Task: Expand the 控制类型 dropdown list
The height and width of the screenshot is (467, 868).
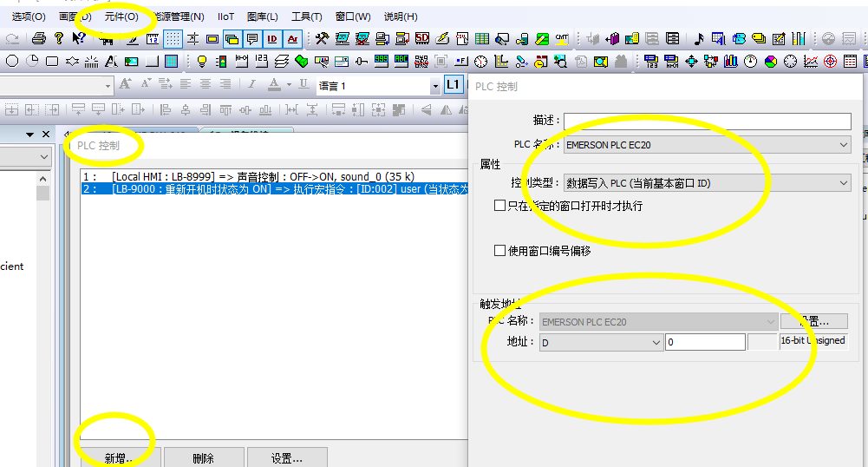Action: 707,183
